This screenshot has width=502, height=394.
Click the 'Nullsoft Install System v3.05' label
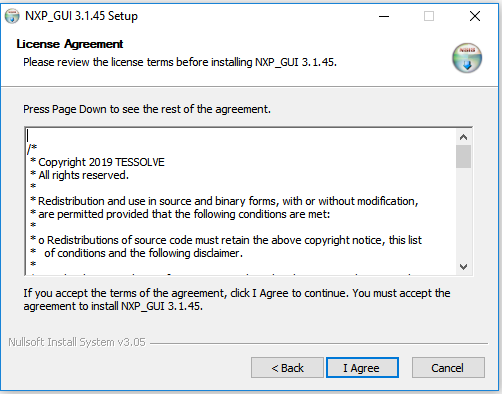(x=77, y=342)
